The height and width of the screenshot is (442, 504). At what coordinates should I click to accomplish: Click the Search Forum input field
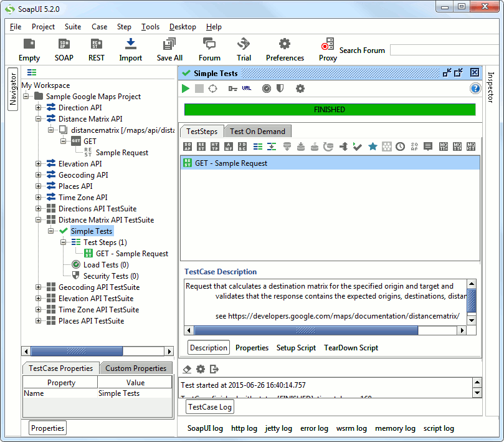pyautogui.click(x=445, y=50)
